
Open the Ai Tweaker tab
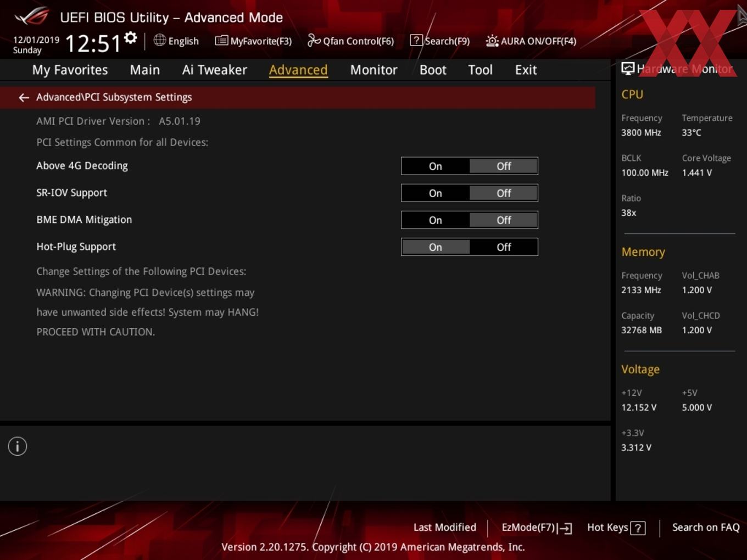coord(215,70)
